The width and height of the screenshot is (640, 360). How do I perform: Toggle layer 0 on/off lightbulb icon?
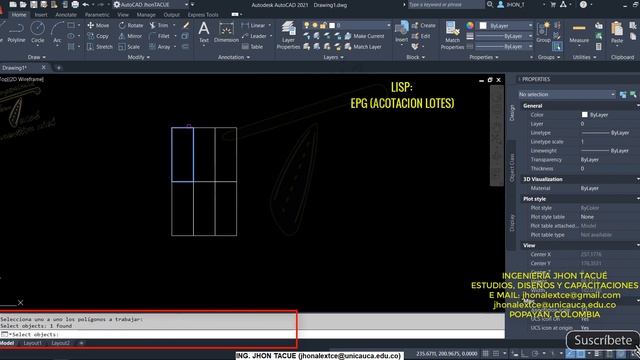coord(307,25)
